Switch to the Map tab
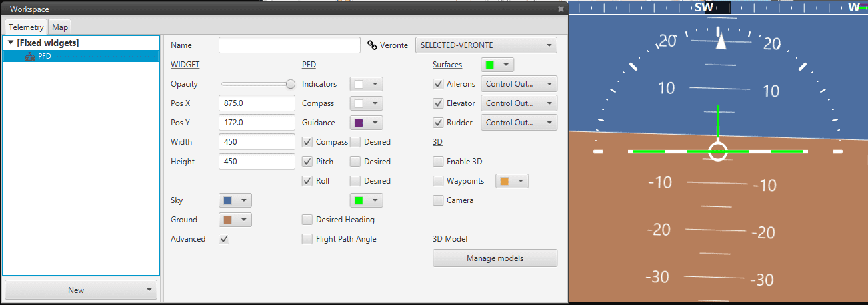Viewport: 868px width, 305px height. point(60,27)
